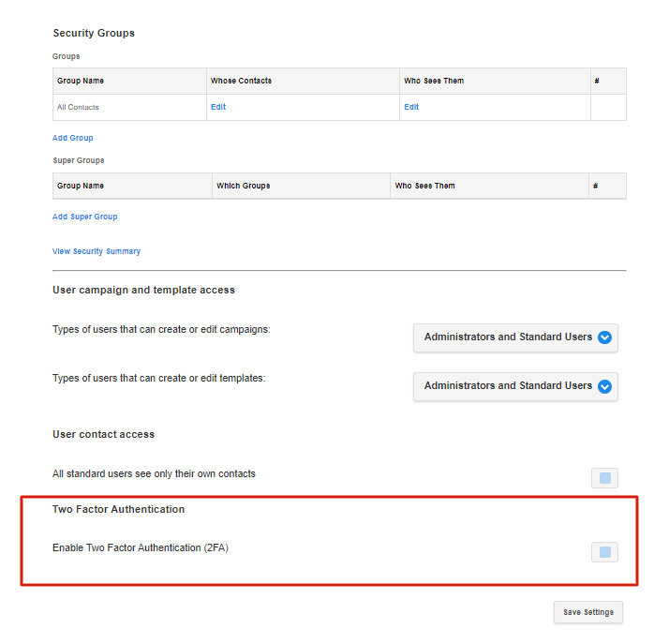Open View Security Summary link

point(97,251)
